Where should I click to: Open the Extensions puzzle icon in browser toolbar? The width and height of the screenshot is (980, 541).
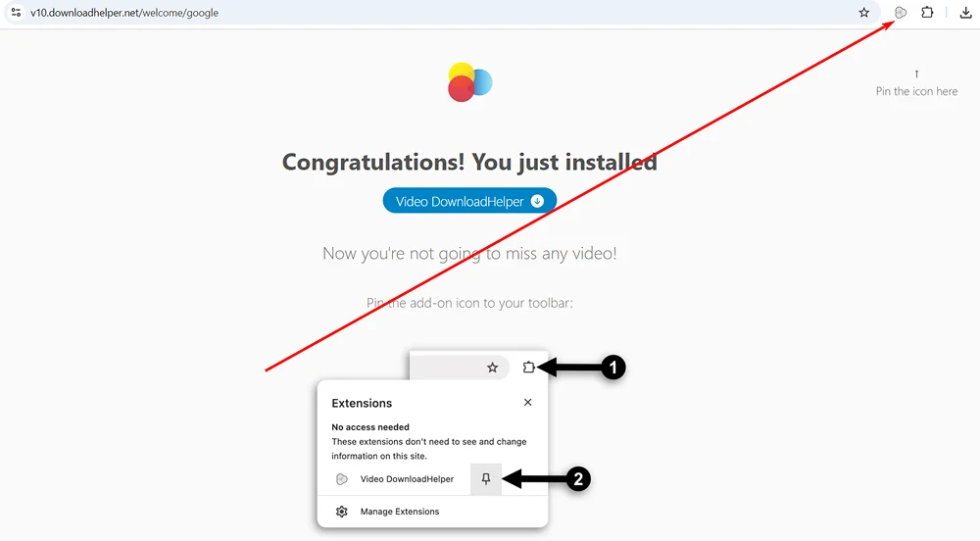tap(927, 13)
